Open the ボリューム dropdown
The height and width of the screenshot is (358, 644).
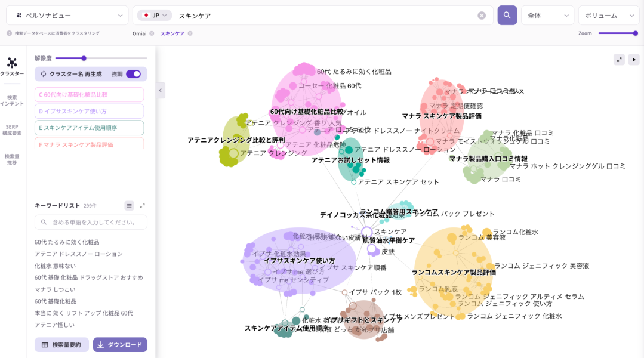(x=608, y=16)
